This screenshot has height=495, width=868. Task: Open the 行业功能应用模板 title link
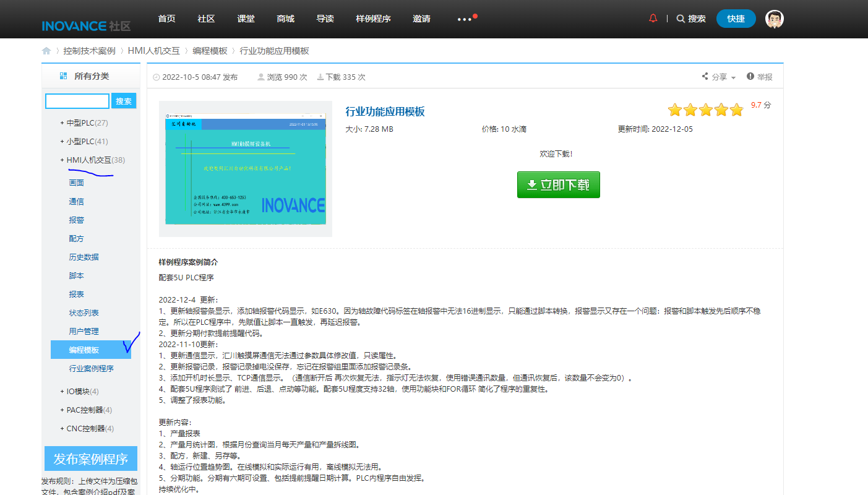385,111
